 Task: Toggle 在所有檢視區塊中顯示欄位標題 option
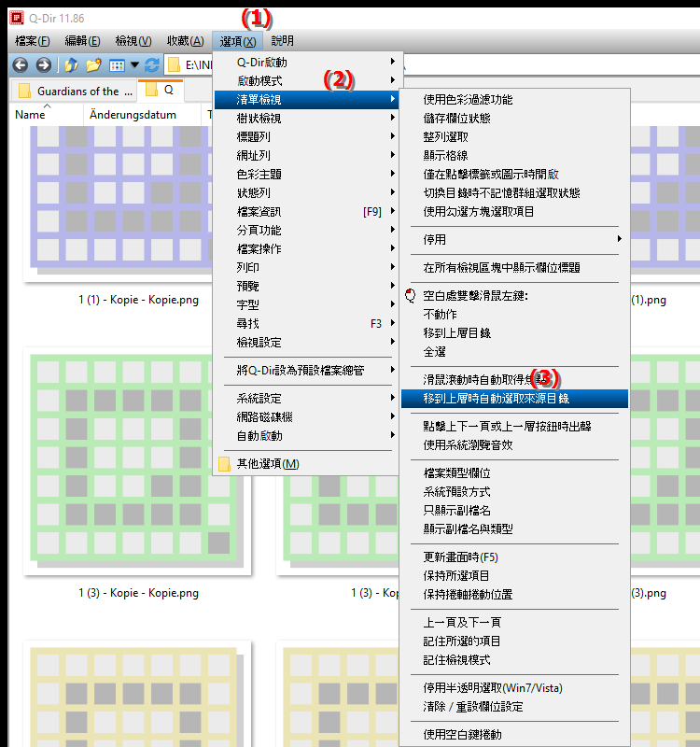coord(514,268)
